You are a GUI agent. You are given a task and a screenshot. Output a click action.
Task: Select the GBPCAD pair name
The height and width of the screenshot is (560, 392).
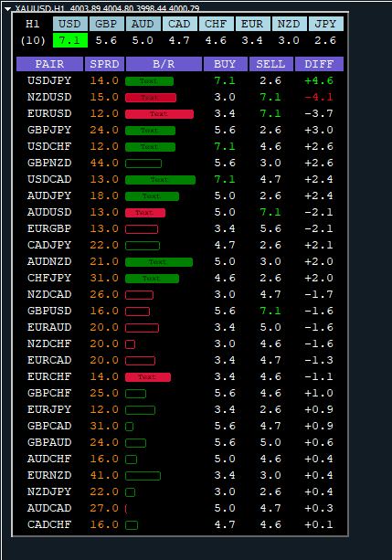pos(49,426)
